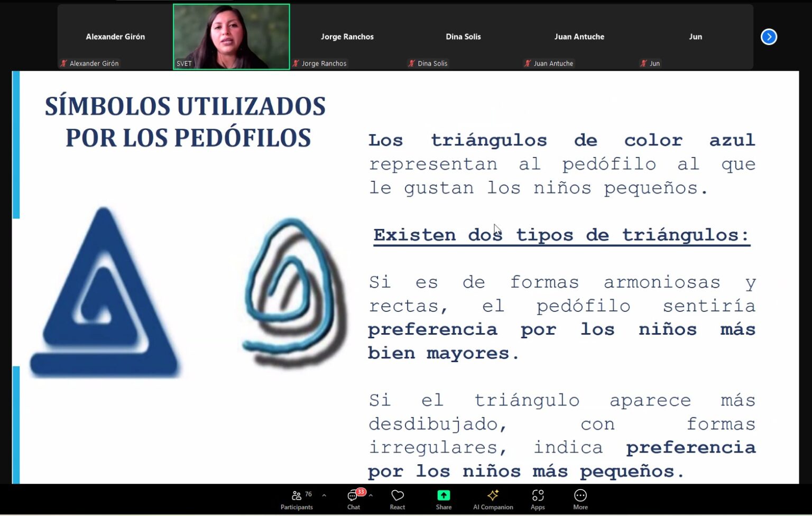Click the green Share screen button
This screenshot has width=812, height=516.
[444, 499]
